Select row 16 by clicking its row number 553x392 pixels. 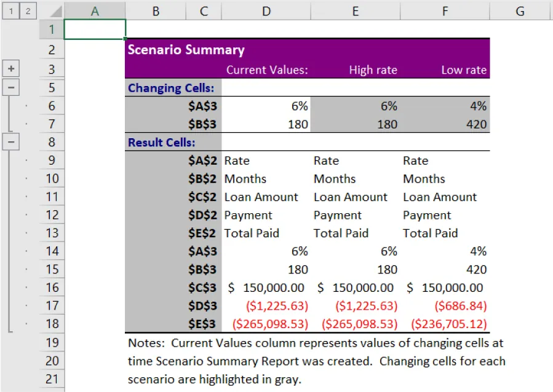[x=52, y=287]
